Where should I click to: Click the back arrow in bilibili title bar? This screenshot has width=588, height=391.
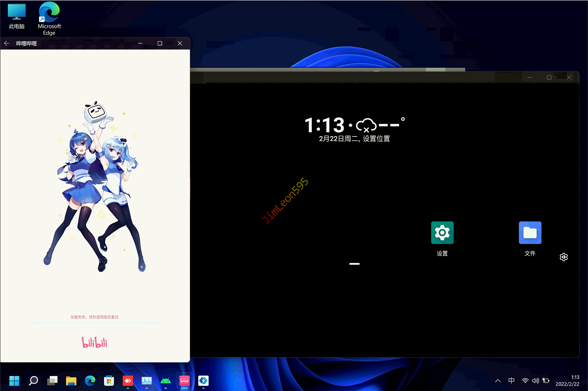(7, 43)
